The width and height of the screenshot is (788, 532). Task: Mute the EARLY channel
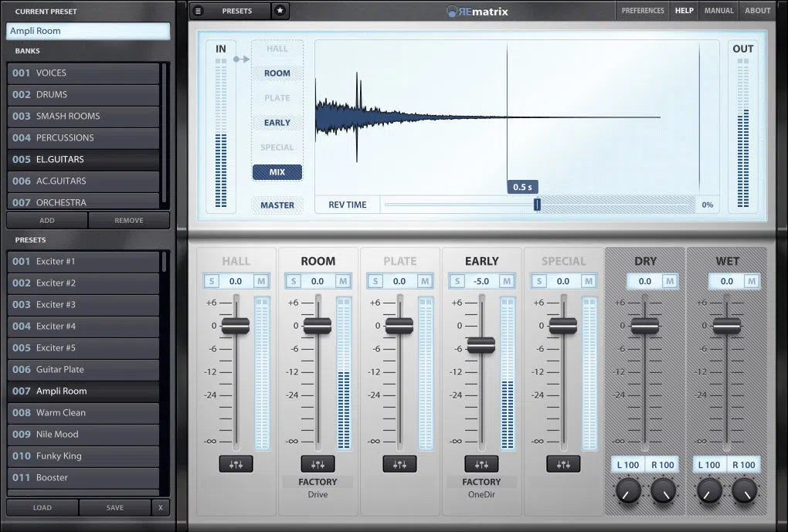(x=506, y=281)
